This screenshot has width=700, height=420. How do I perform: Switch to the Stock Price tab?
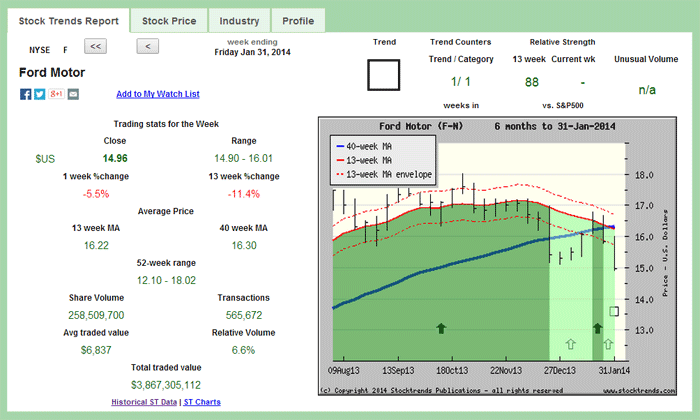169,21
